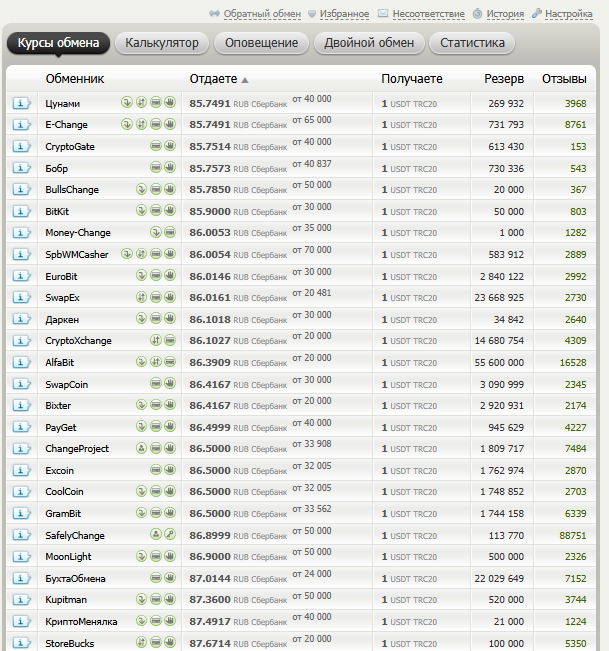
Task: Click the Несоответствие link
Action: (428, 14)
